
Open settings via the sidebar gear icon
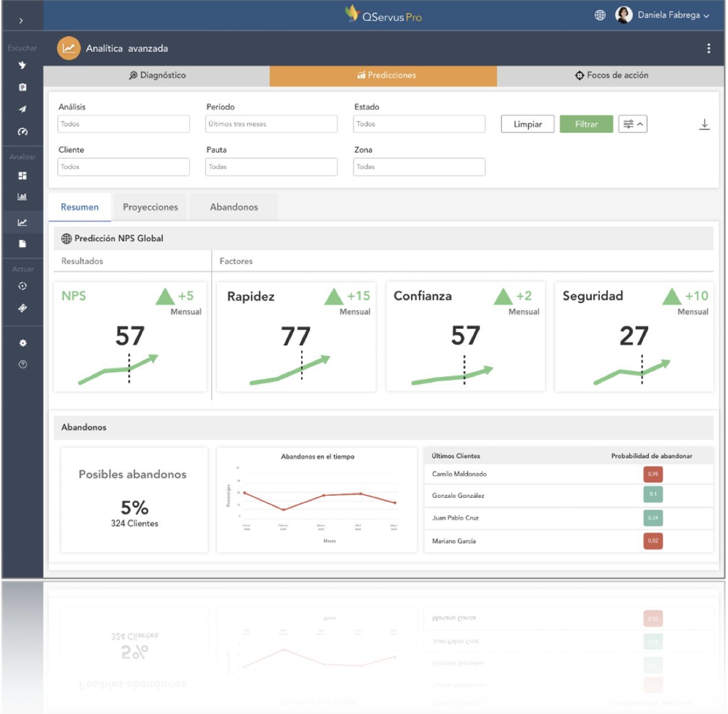23,343
